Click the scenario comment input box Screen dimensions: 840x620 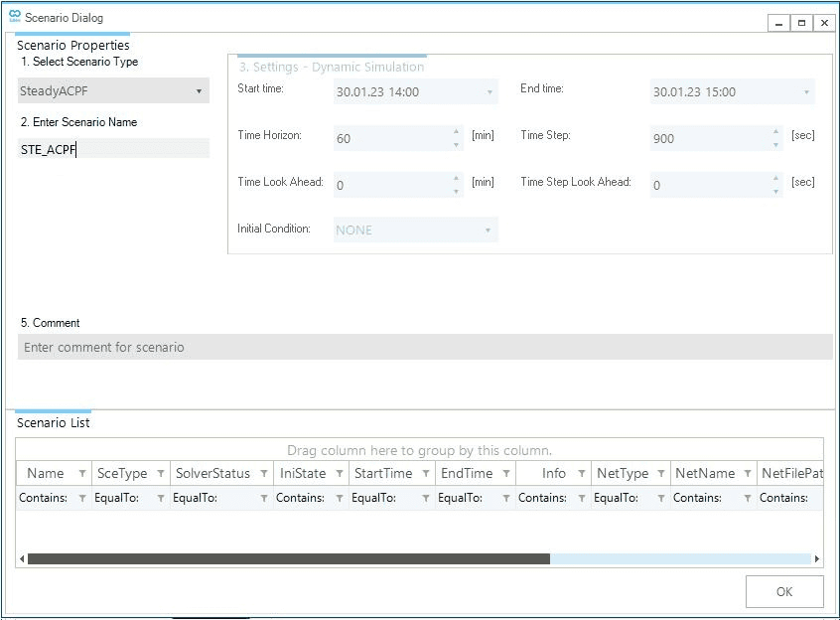point(425,347)
